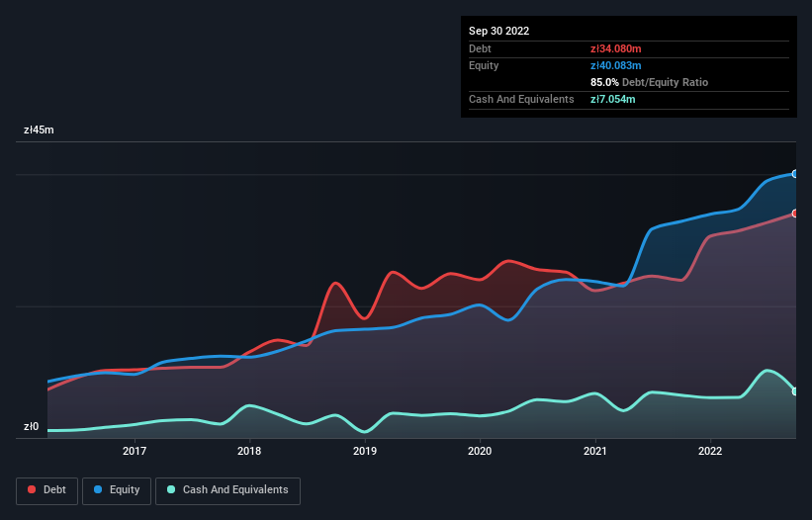Select the blue Equity endpoint marker

click(795, 174)
